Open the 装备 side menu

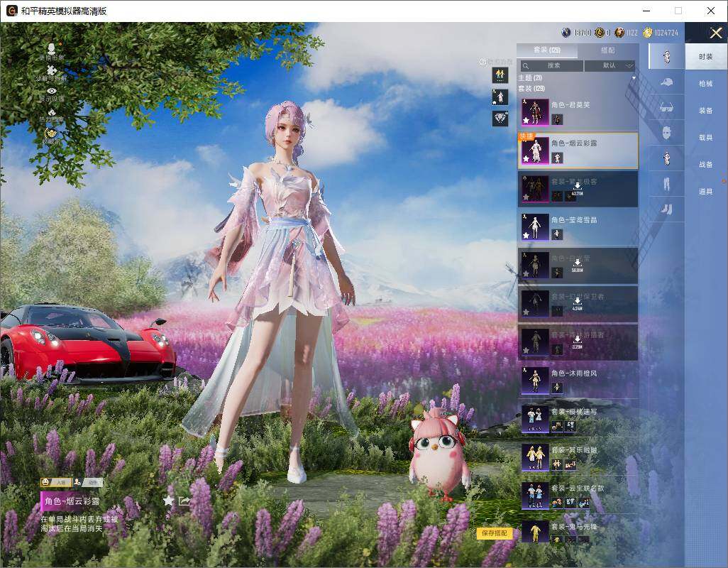tap(706, 111)
